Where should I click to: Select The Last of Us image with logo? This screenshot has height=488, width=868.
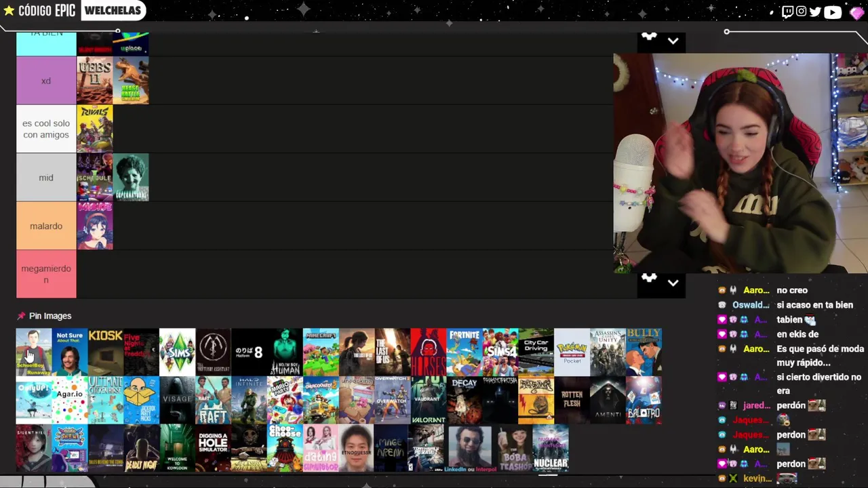(393, 352)
